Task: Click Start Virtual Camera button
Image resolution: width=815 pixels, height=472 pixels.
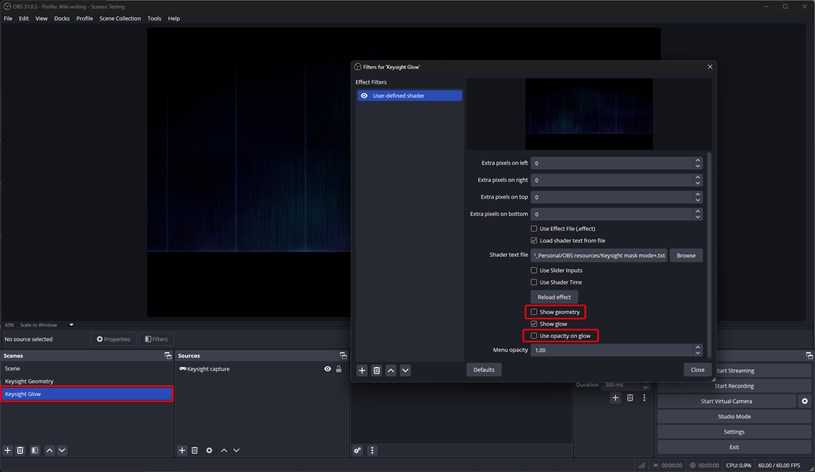Action: click(726, 401)
